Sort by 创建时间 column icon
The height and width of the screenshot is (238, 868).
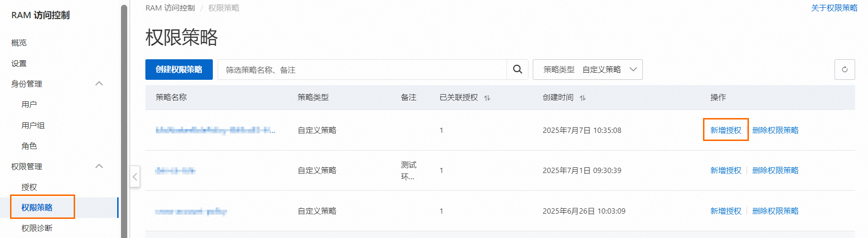(x=582, y=97)
